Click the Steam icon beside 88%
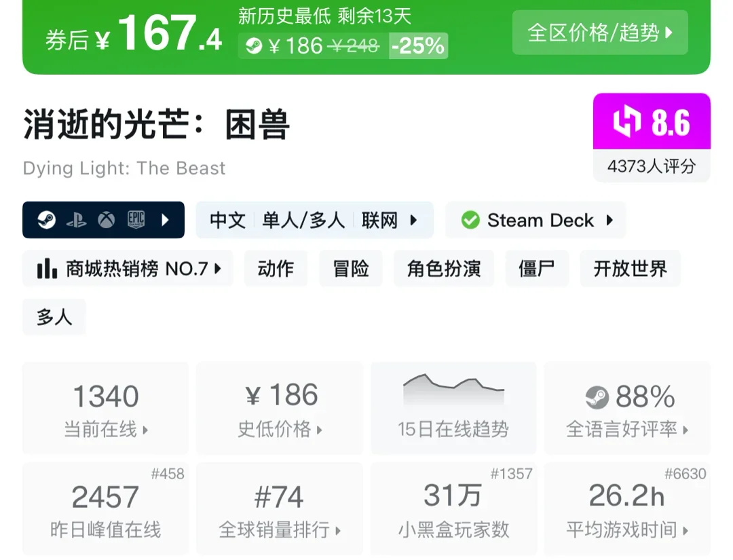733x560 pixels. [x=597, y=397]
